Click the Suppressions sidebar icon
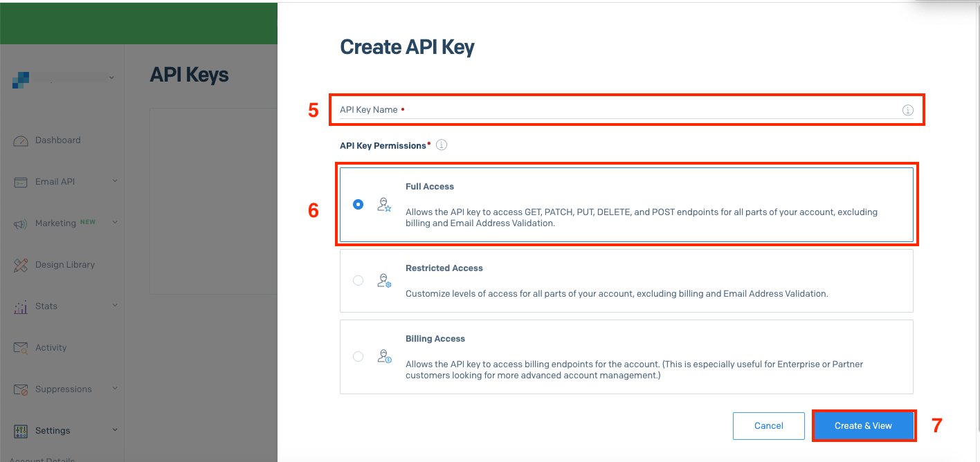 point(21,389)
